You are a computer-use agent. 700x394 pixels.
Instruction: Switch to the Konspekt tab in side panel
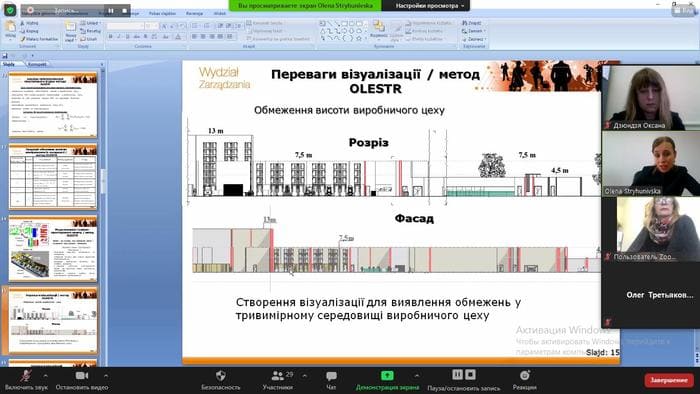(38, 64)
